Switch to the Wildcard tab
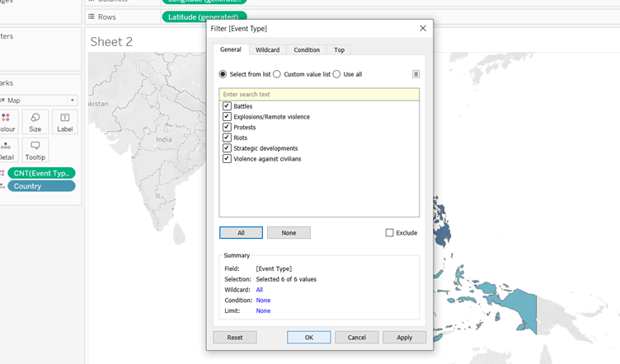Image resolution: width=620 pixels, height=364 pixels. pos(267,50)
